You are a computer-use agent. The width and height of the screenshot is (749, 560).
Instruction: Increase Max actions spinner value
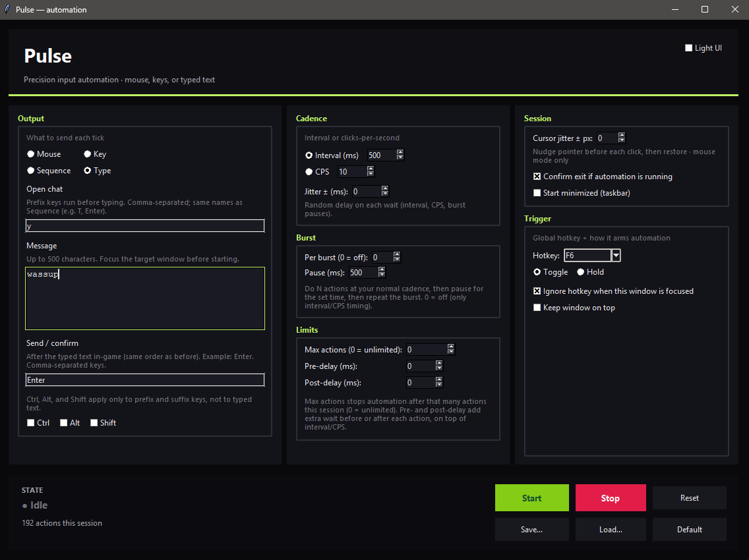pos(451,347)
